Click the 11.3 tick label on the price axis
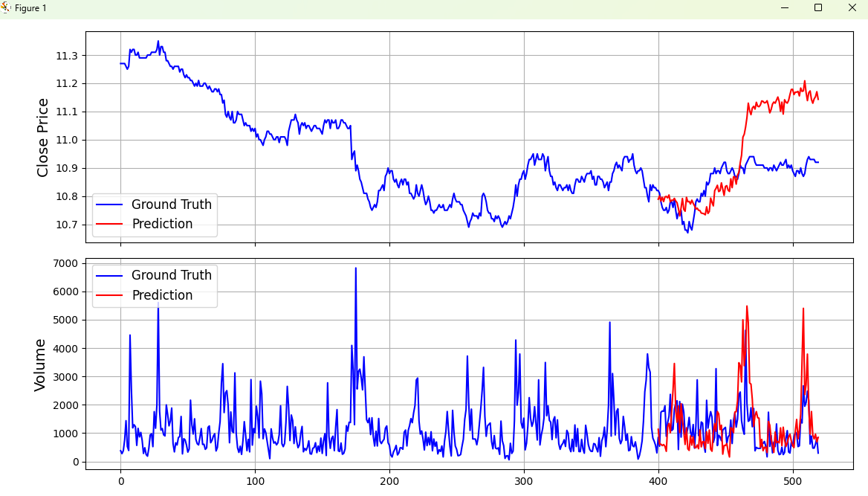Viewport: 868px width, 496px height. [x=67, y=56]
